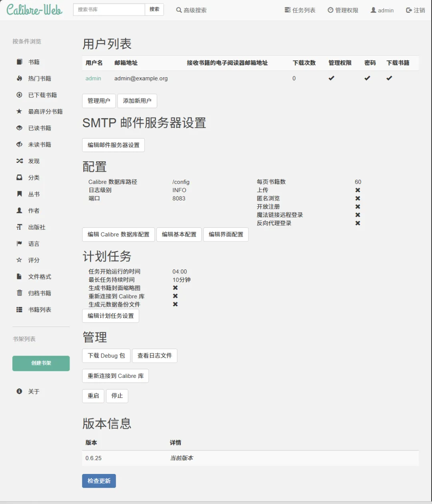The width and height of the screenshot is (432, 504).
Task: Open 任务列表 in the top navigation
Action: coord(300,10)
